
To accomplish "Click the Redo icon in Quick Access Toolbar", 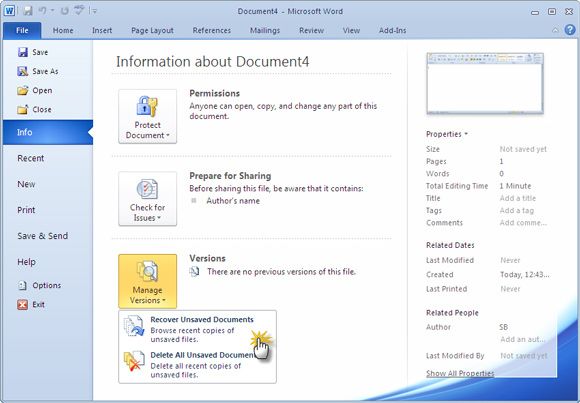I will pos(65,11).
